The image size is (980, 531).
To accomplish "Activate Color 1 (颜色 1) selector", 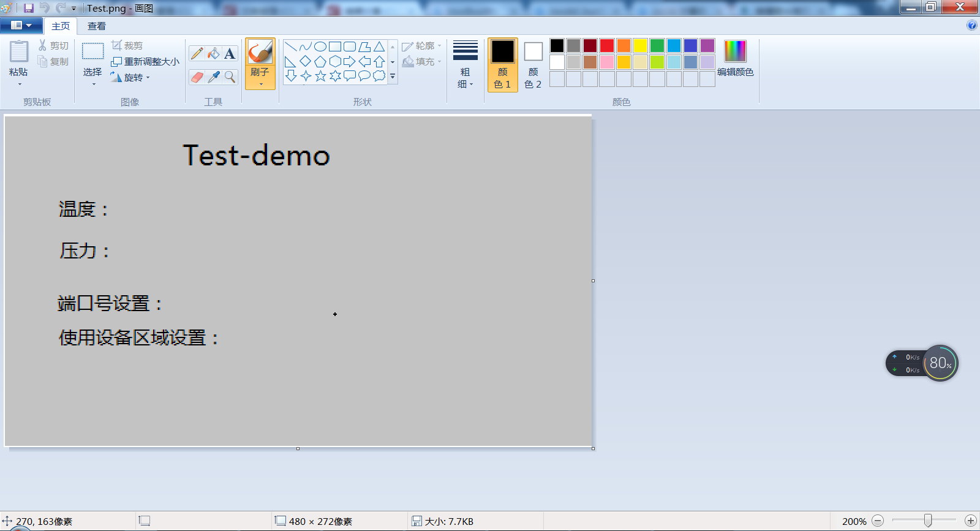I will [x=503, y=64].
